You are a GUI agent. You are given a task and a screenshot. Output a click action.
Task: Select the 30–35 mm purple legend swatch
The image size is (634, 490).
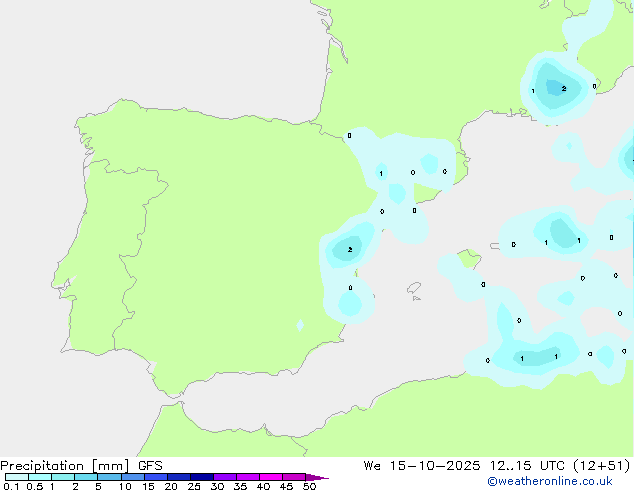225,477
